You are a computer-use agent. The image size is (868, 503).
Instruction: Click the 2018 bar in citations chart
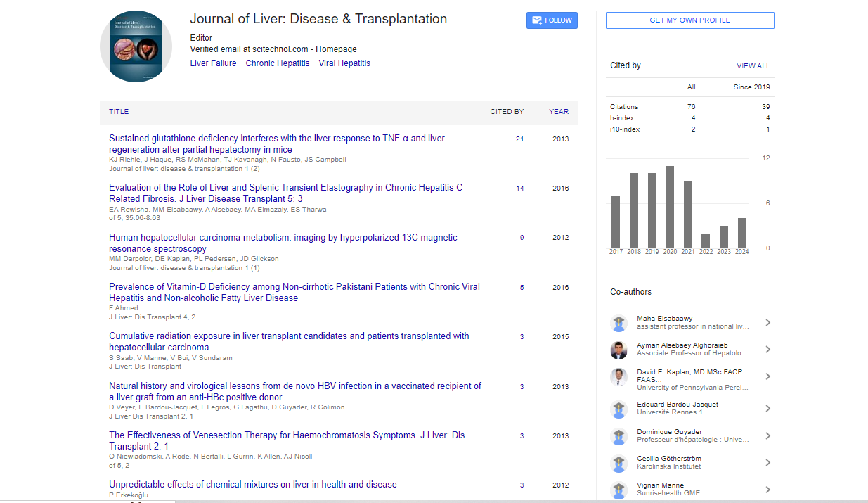[x=634, y=210]
